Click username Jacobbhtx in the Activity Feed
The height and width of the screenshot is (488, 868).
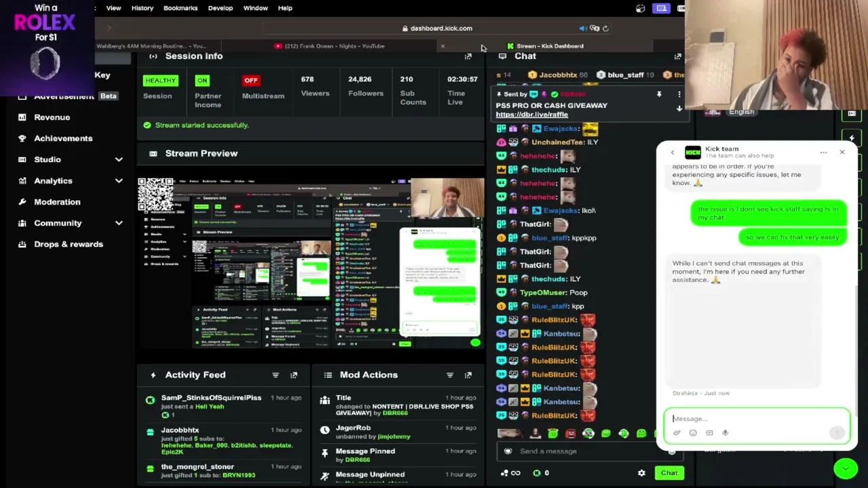click(180, 430)
